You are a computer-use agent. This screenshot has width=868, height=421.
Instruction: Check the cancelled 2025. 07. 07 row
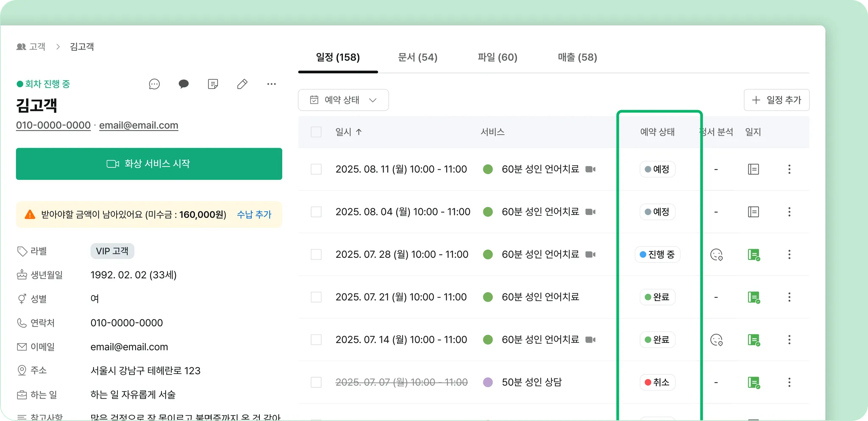tap(316, 382)
